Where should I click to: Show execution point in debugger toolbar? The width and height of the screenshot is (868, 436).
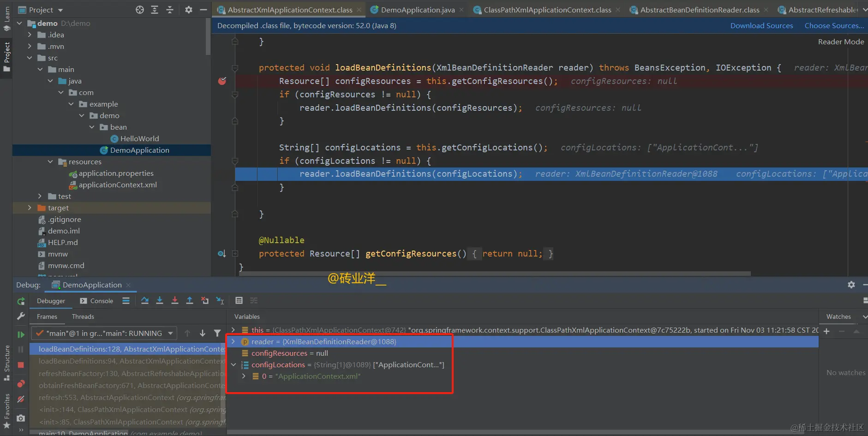coord(126,301)
